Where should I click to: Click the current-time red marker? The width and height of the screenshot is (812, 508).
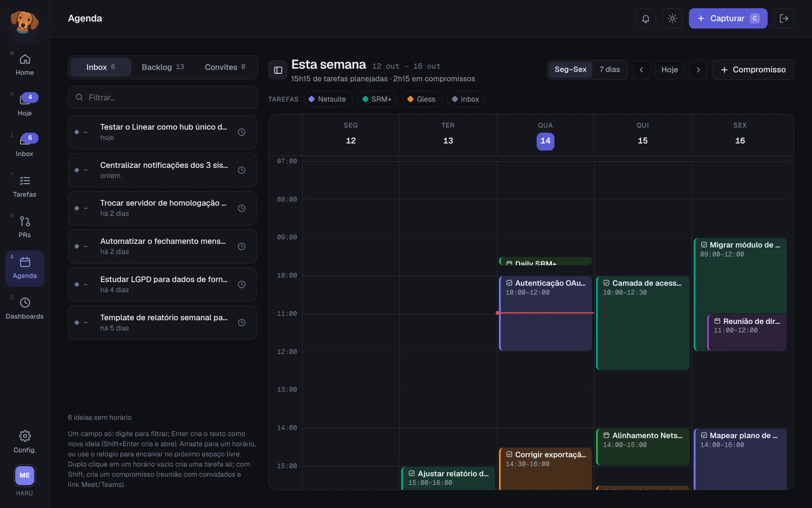click(545, 313)
